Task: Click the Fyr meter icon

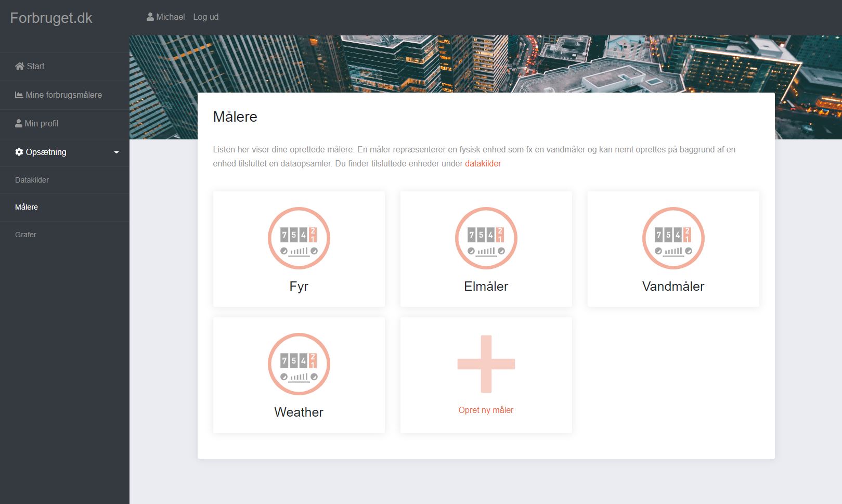Action: [299, 238]
